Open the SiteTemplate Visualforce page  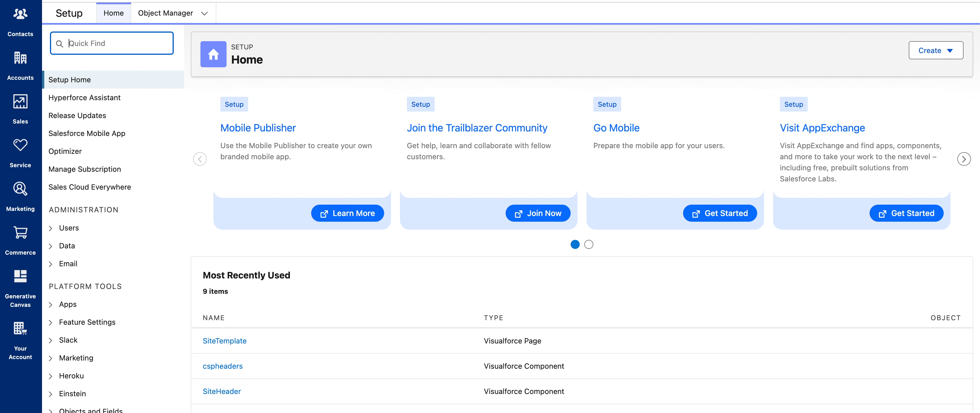coord(224,340)
